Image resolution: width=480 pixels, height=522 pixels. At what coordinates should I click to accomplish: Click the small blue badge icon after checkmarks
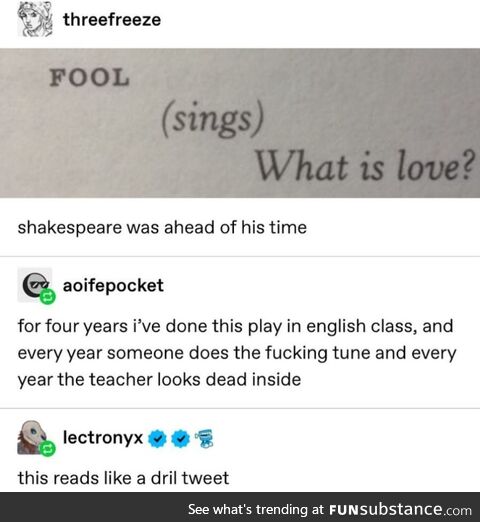click(x=205, y=439)
